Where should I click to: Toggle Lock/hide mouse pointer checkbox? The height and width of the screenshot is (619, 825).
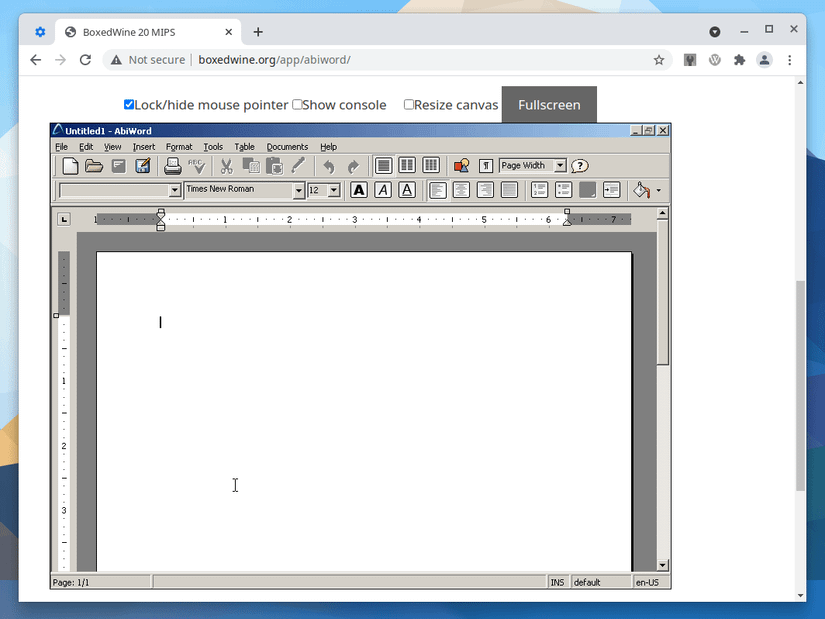point(129,104)
